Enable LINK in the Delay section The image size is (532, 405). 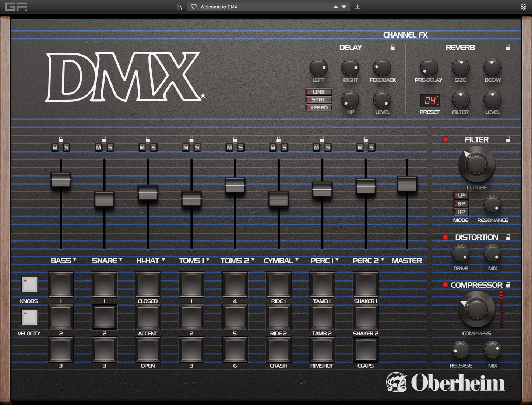click(318, 92)
